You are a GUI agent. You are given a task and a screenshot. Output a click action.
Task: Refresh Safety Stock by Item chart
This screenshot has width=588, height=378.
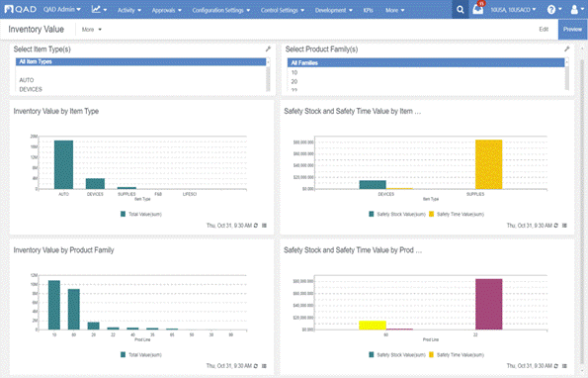[556, 226]
